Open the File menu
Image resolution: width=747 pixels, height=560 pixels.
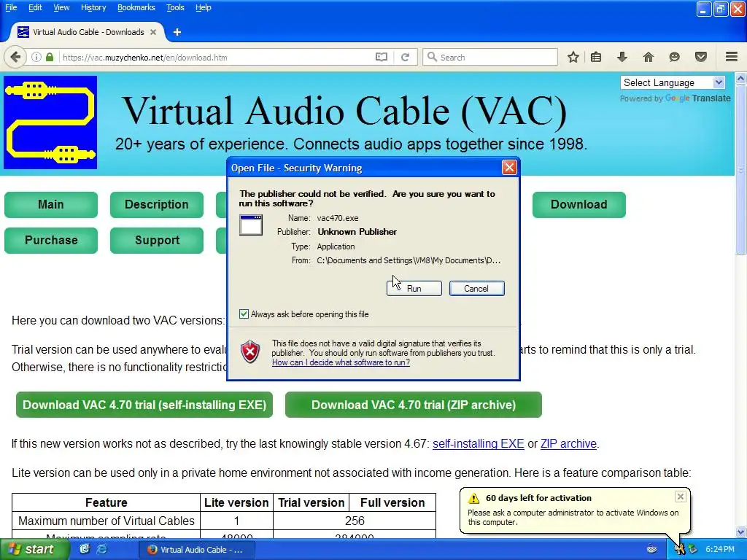click(x=11, y=7)
